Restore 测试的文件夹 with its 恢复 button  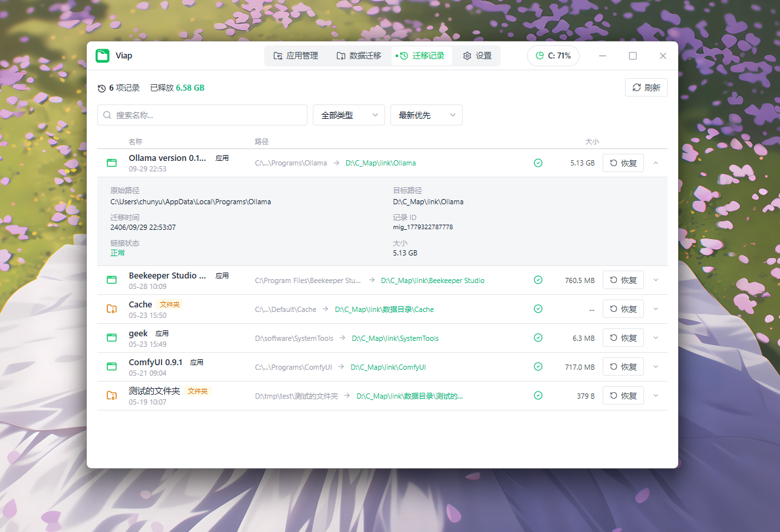click(623, 395)
